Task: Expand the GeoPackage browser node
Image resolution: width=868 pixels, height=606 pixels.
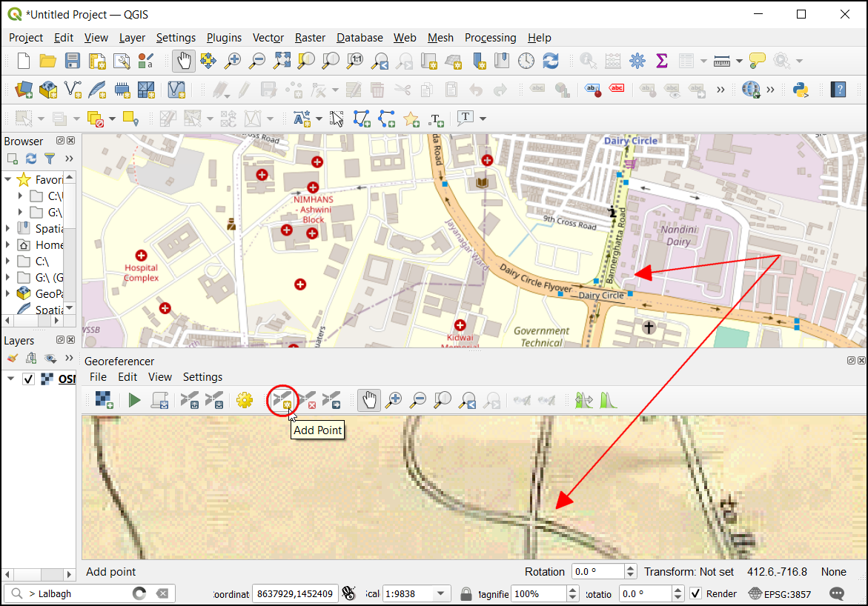Action: 7,293
